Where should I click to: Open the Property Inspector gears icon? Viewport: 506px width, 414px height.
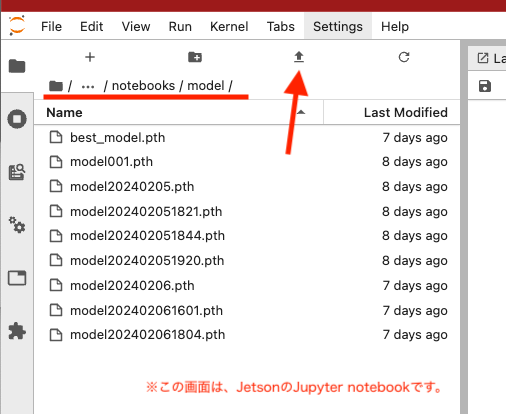click(17, 225)
